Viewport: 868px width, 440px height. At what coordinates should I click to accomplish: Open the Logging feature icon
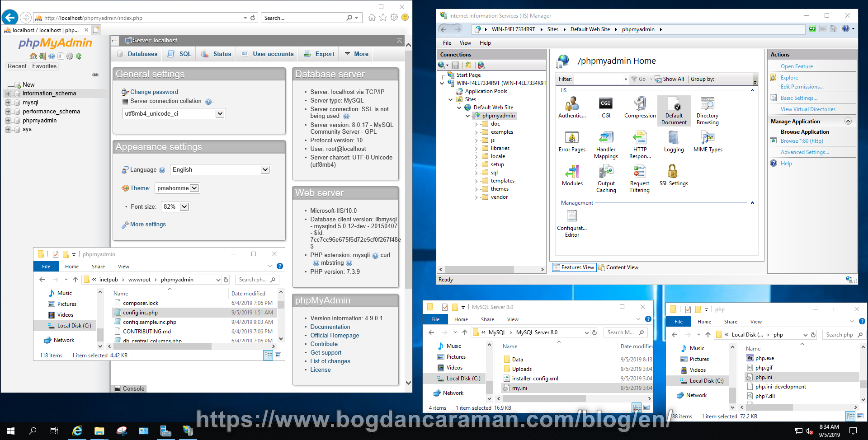[674, 141]
